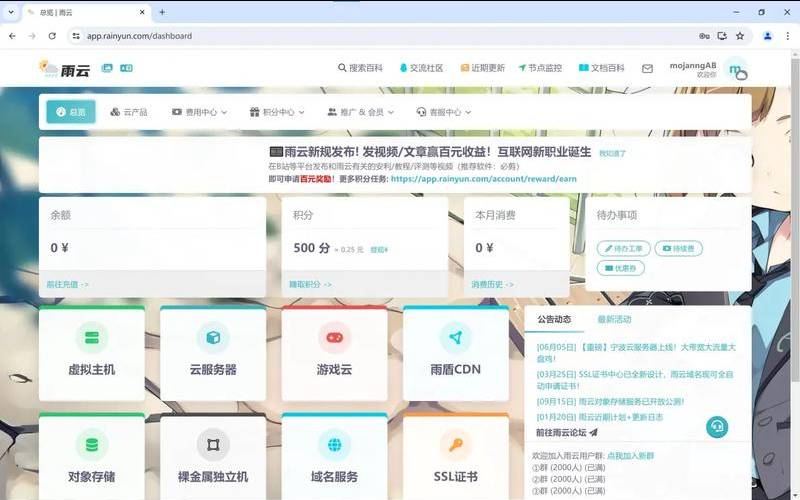Open the 雨盾CDN card
Image resolution: width=800 pixels, height=500 pixels.
456,353
